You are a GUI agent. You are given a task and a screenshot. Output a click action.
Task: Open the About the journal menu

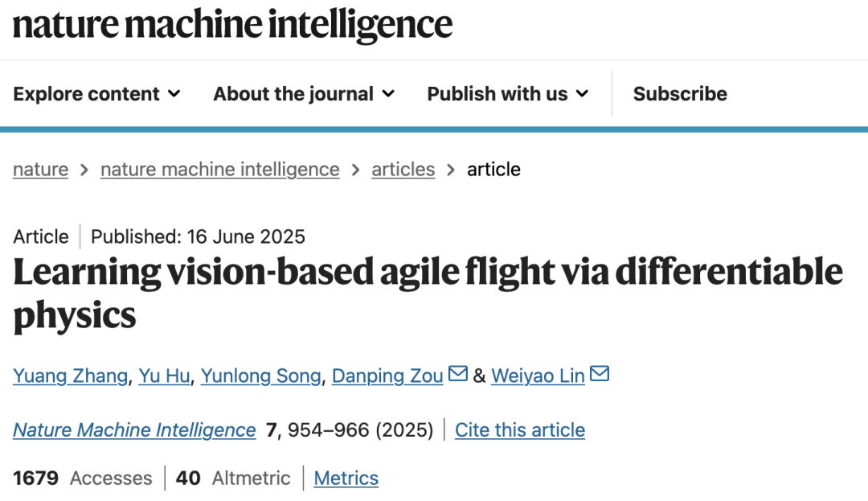pos(304,93)
